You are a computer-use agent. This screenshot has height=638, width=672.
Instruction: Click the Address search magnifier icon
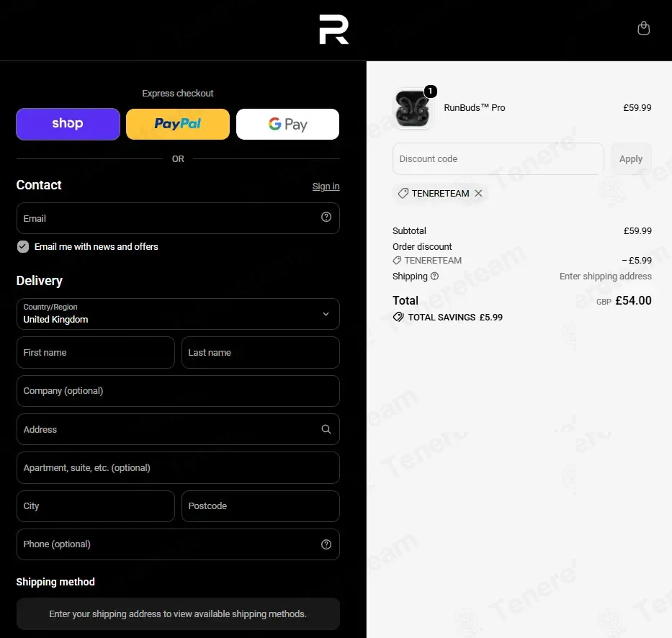click(x=326, y=429)
